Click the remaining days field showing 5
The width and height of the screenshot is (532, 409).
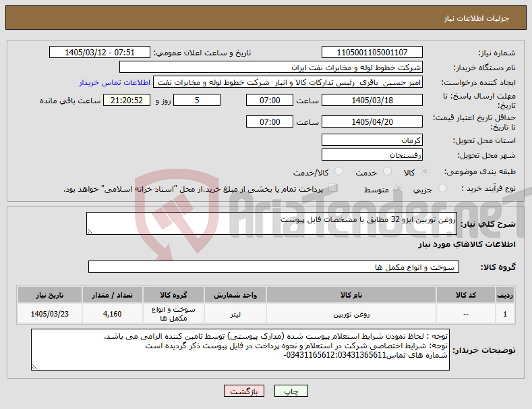[197, 100]
